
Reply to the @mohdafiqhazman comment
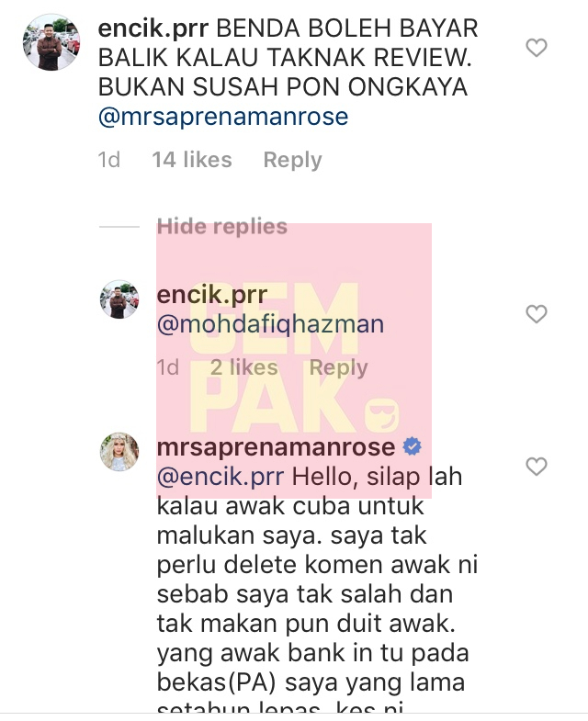(x=339, y=367)
